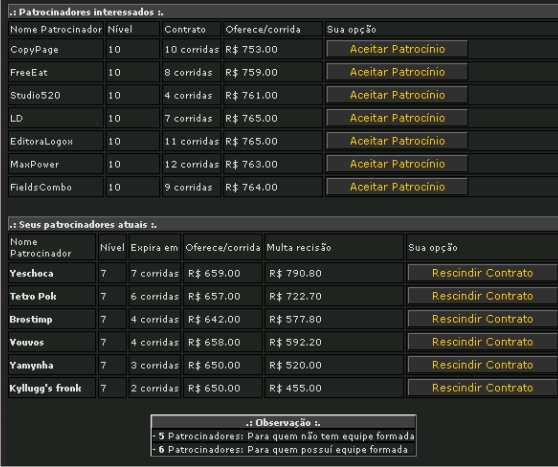The width and height of the screenshot is (558, 467).
Task: Rescind the Tetro Pok contract
Action: (x=482, y=296)
